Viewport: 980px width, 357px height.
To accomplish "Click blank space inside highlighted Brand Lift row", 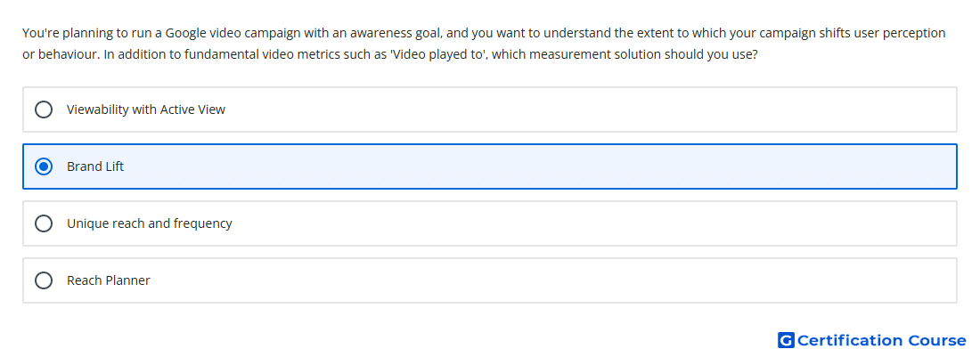I will (537, 166).
